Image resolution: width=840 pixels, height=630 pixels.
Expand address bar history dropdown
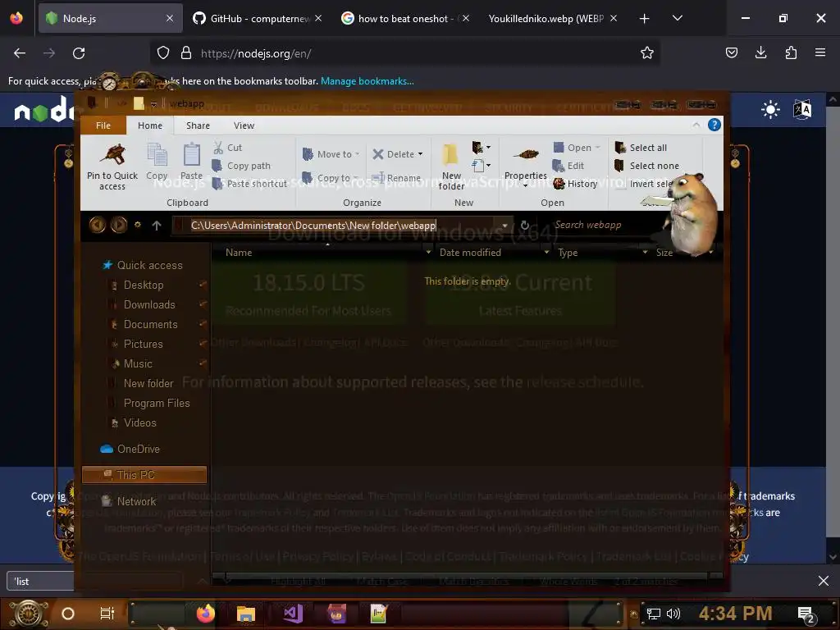coord(504,226)
